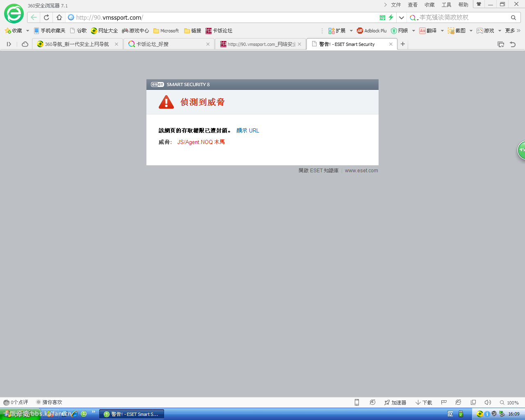Click the 360 browser logo
Viewport: 525px width, 420px height.
14,14
